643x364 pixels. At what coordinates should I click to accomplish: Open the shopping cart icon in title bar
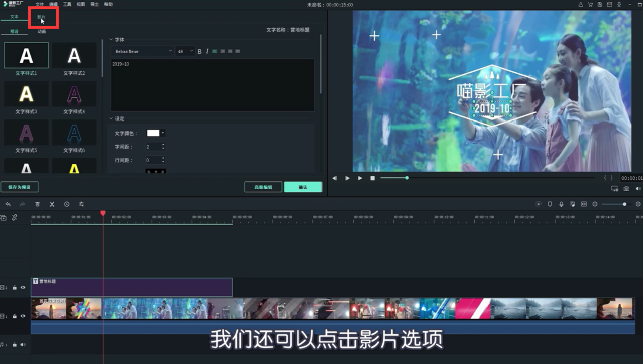tap(590, 4)
